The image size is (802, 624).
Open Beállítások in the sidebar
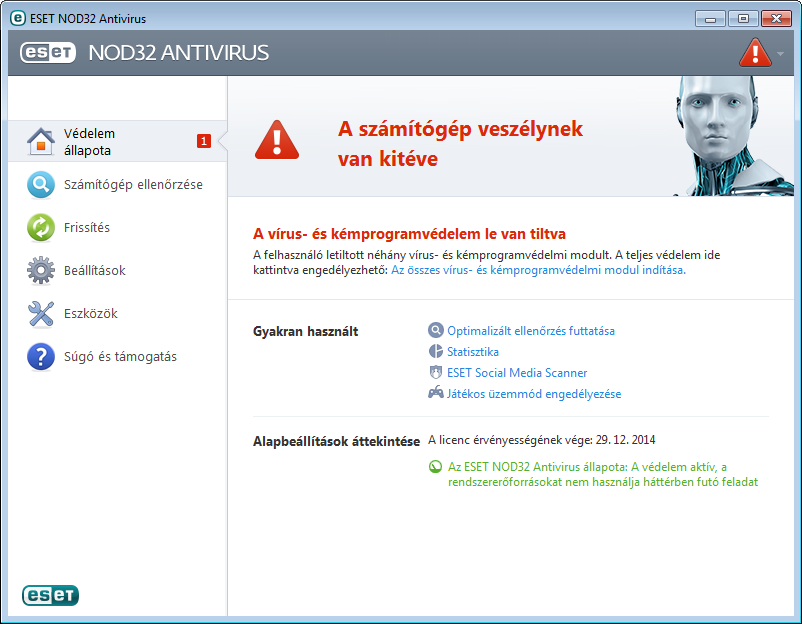tap(118, 270)
